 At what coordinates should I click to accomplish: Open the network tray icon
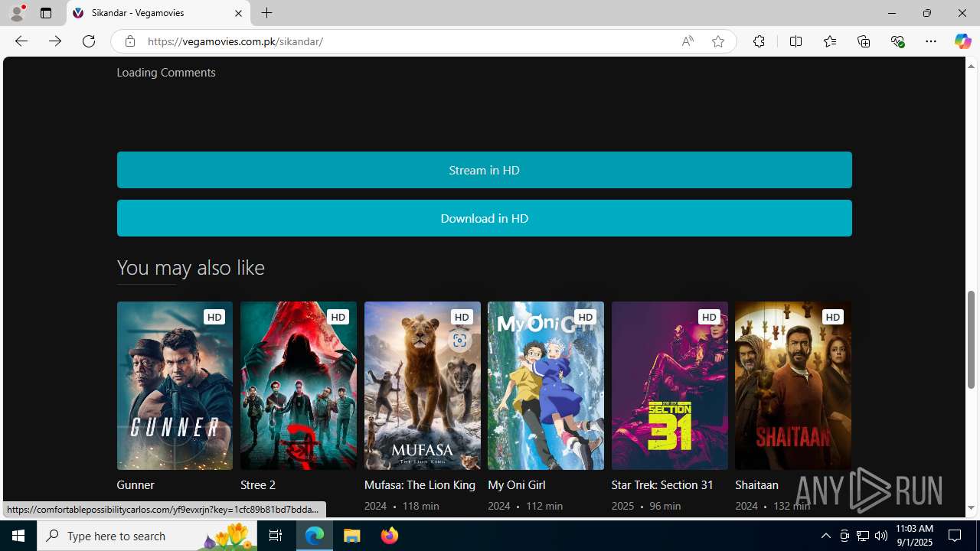click(x=862, y=536)
